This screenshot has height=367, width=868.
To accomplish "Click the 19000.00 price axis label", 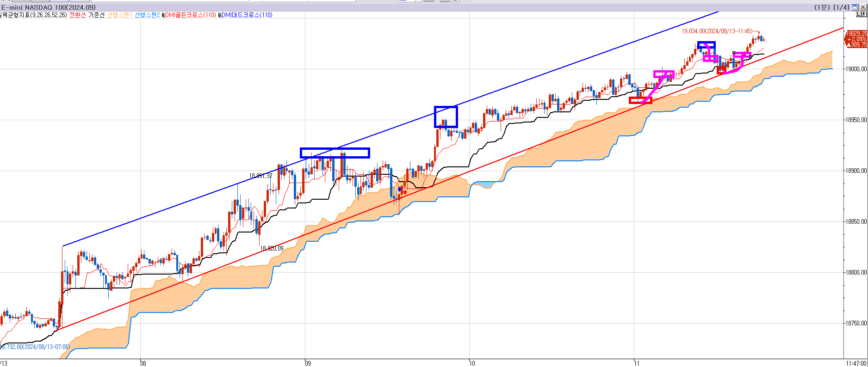I will tap(856, 69).
